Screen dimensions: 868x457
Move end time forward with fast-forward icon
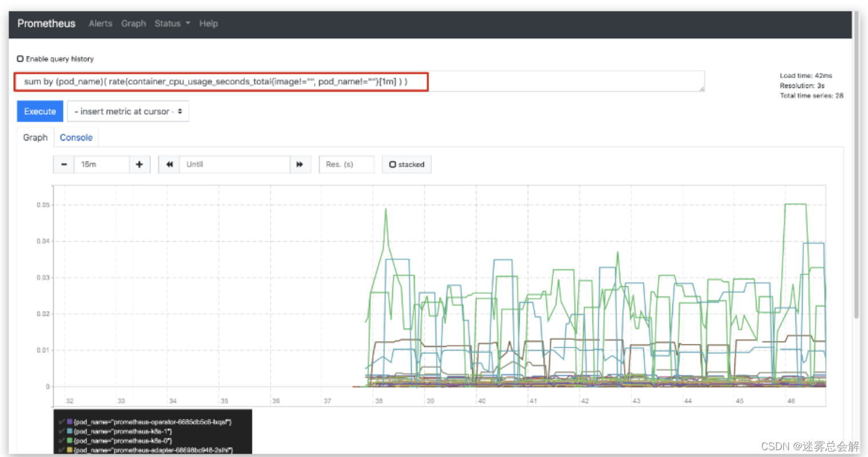pos(300,165)
